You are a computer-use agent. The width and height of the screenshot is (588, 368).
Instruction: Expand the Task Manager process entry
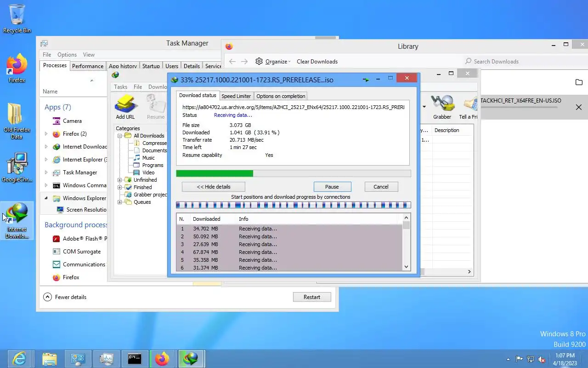pos(46,172)
